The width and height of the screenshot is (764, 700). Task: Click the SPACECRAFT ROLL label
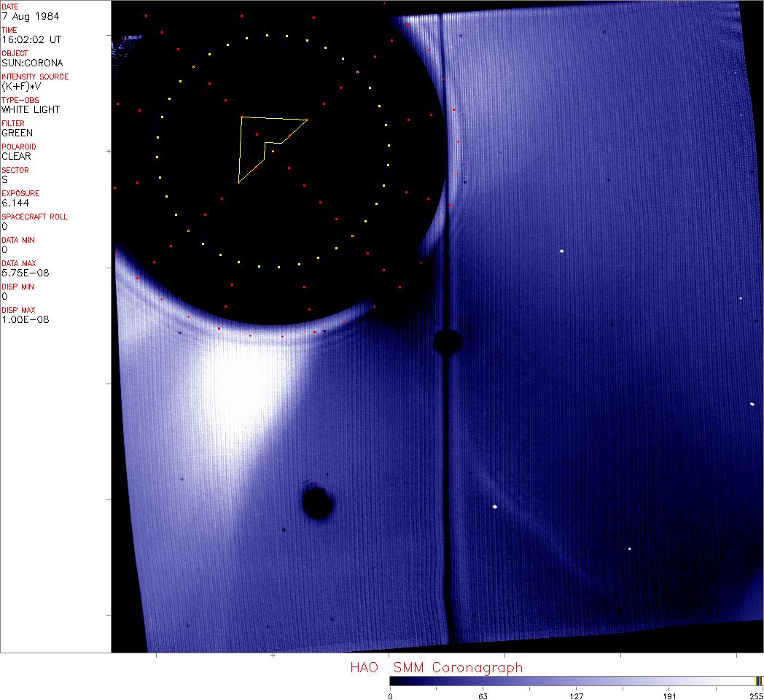34,217
